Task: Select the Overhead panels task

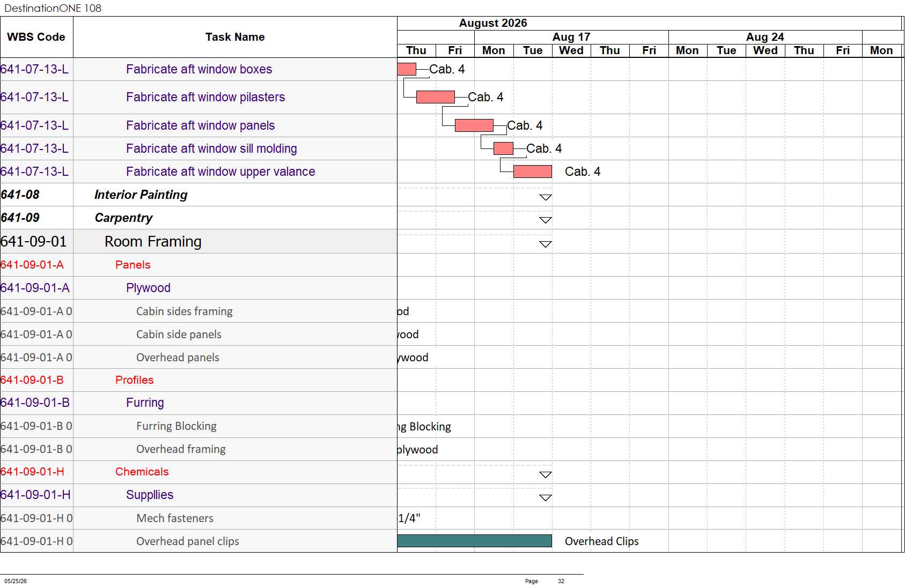Action: point(178,358)
